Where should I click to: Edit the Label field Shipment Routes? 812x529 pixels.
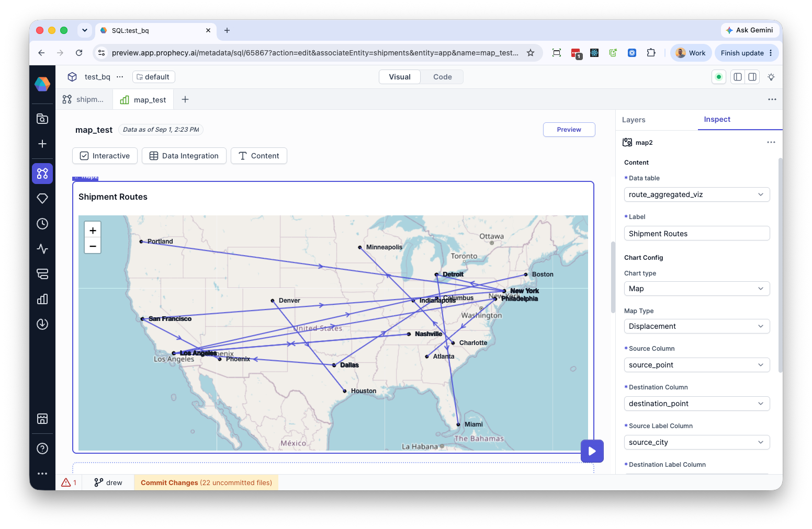pyautogui.click(x=697, y=234)
